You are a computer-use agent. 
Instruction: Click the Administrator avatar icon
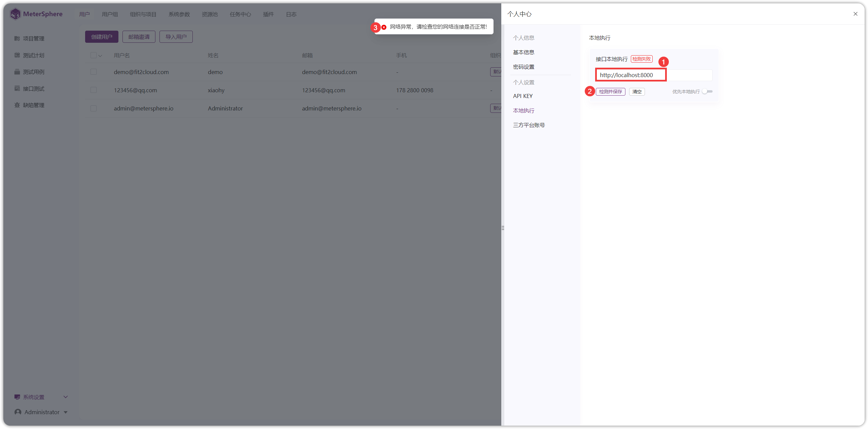point(18,412)
